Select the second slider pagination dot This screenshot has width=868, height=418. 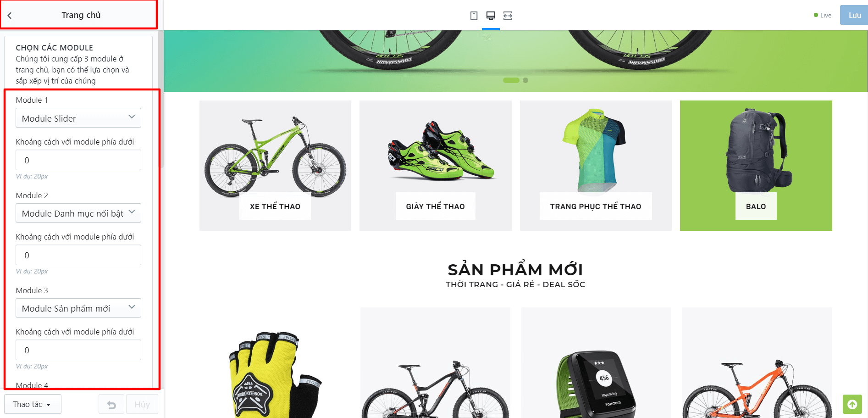point(525,80)
